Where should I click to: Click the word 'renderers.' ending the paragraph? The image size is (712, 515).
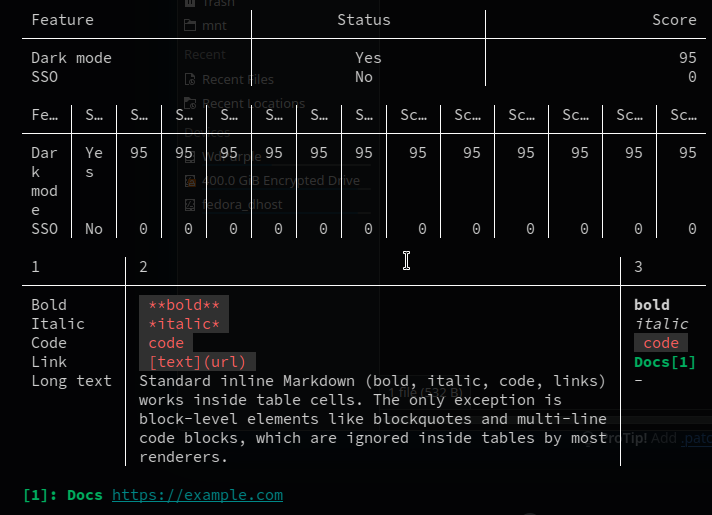(183, 457)
